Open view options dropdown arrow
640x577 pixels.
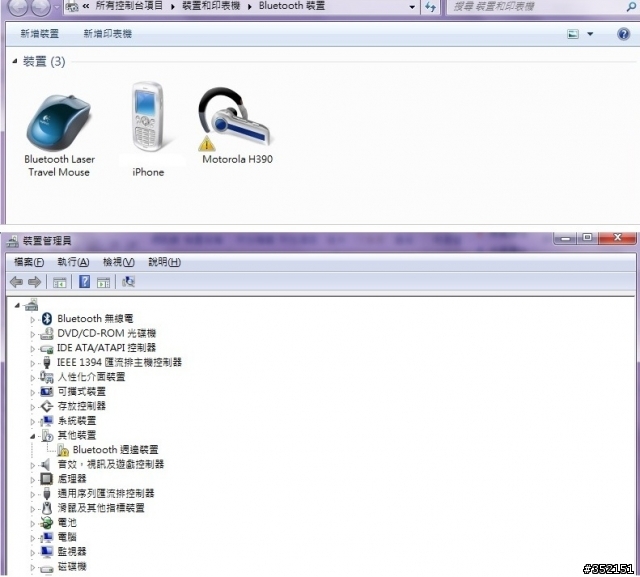pyautogui.click(x=590, y=34)
